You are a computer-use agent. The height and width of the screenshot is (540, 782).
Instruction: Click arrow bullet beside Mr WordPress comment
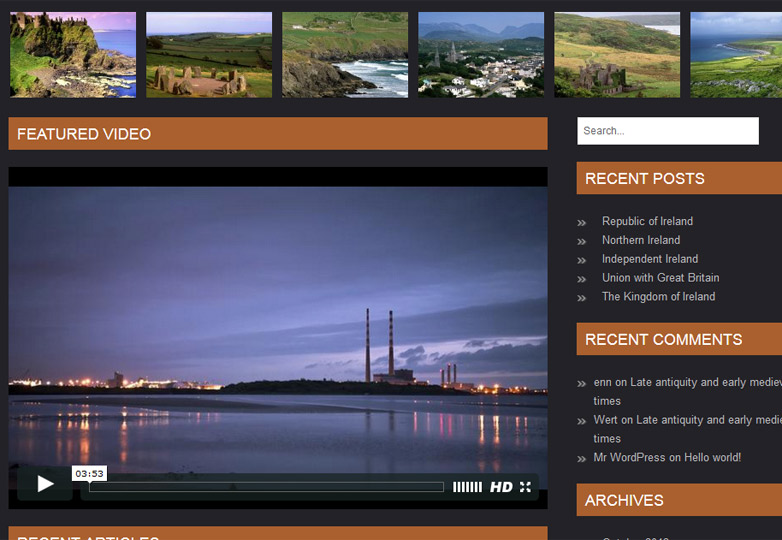pyautogui.click(x=582, y=459)
